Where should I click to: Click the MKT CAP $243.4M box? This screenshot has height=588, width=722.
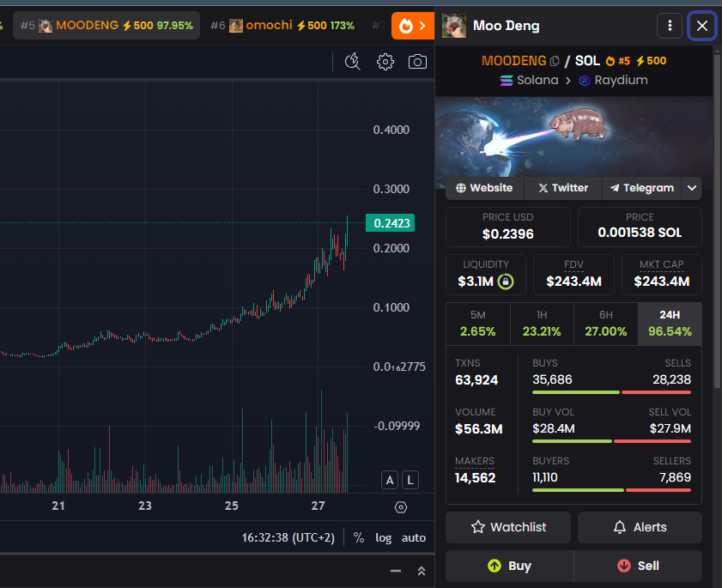pos(662,275)
